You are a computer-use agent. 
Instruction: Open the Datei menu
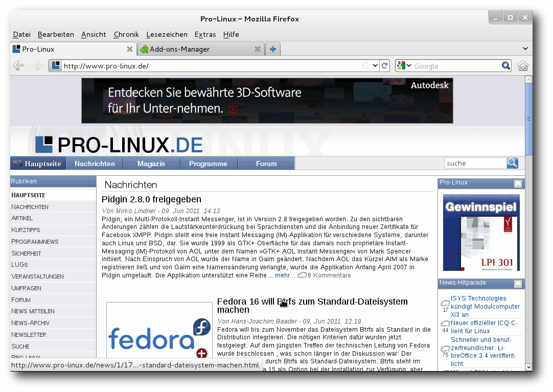tap(22, 34)
